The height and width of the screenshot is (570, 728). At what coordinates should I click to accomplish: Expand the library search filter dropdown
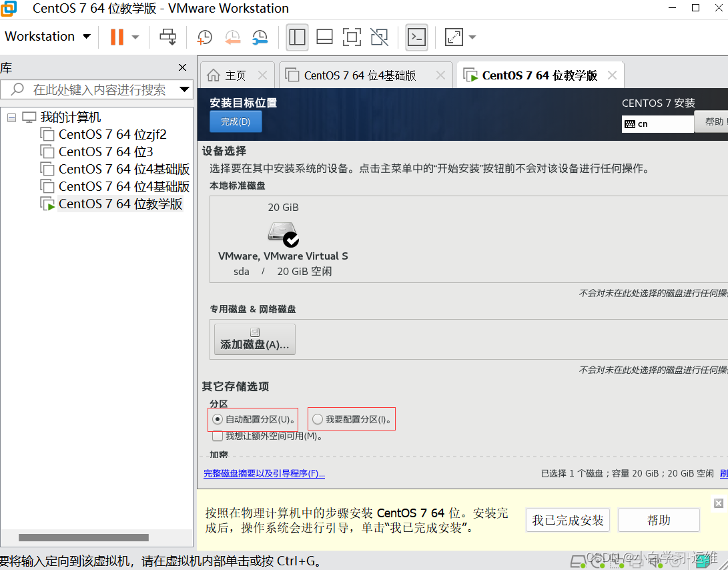pos(185,89)
